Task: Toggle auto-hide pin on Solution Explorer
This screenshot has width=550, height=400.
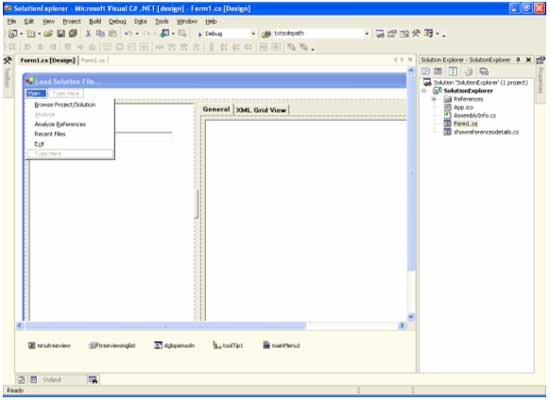Action: point(518,60)
